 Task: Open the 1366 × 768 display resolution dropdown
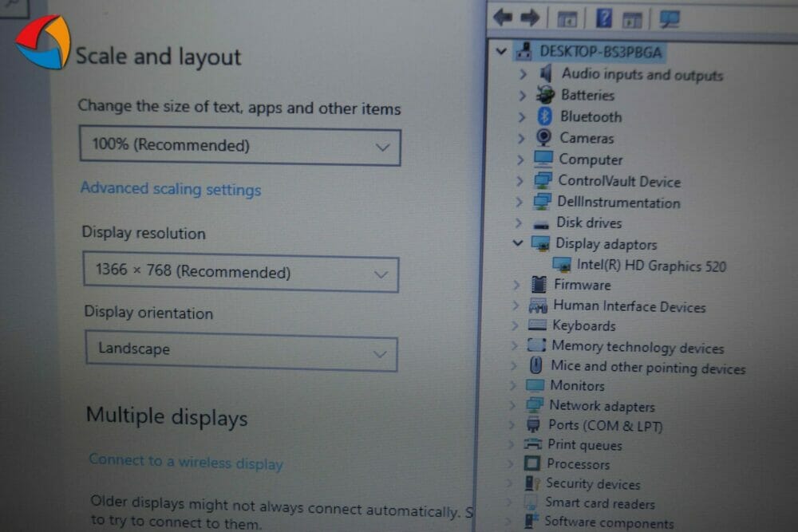(x=241, y=272)
